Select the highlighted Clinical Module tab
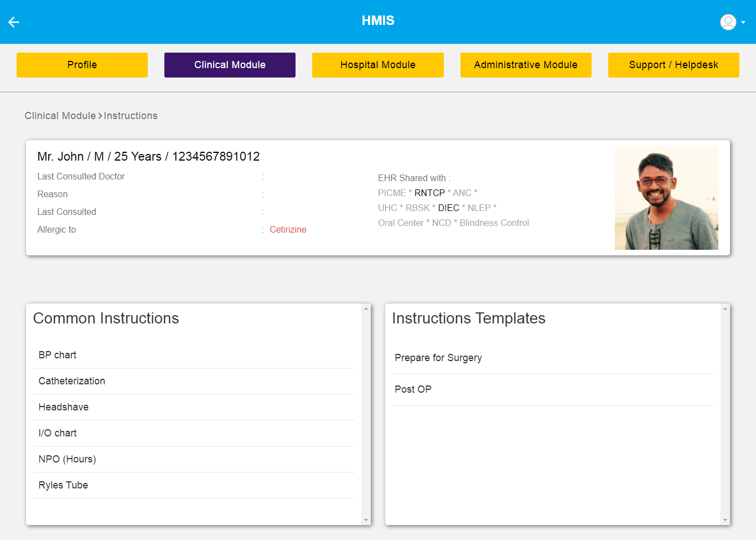The height and width of the screenshot is (540, 756). pos(230,65)
